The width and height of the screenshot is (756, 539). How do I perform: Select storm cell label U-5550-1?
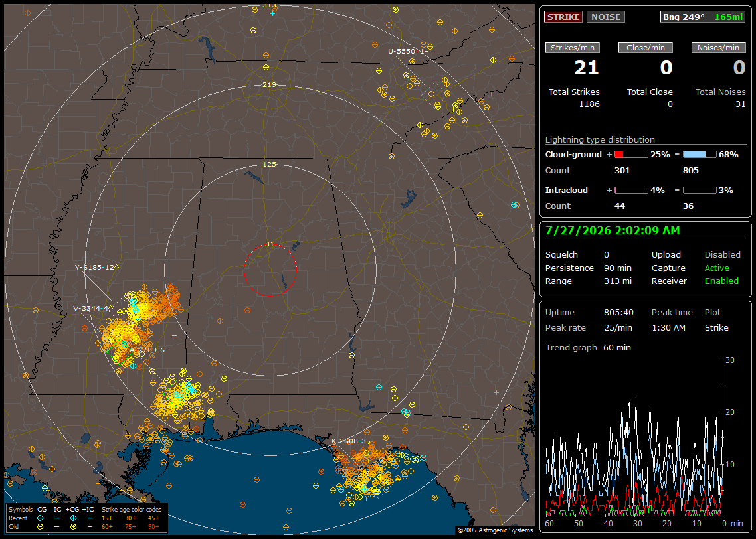(x=406, y=51)
